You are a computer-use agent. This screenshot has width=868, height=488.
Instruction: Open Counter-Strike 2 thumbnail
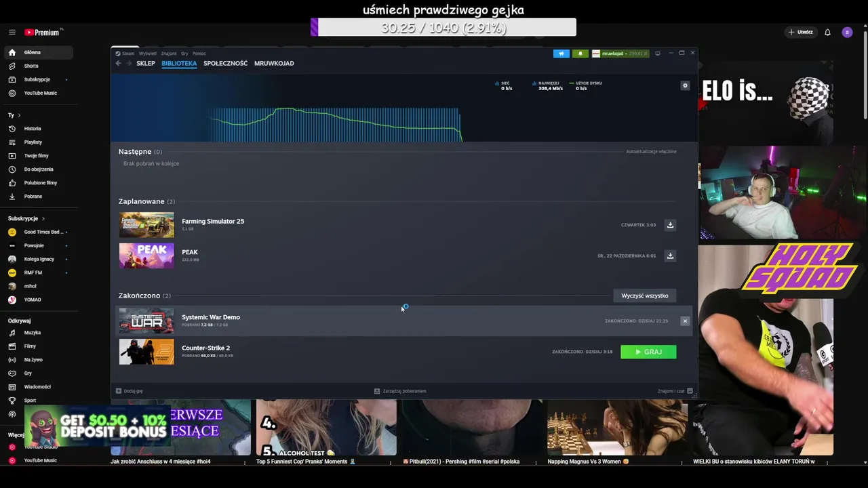(146, 352)
